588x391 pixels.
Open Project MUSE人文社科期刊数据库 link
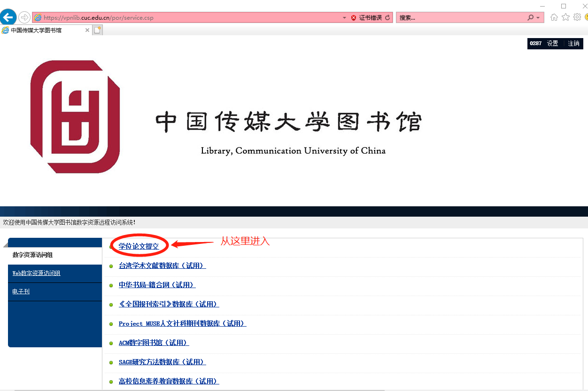[x=182, y=323]
